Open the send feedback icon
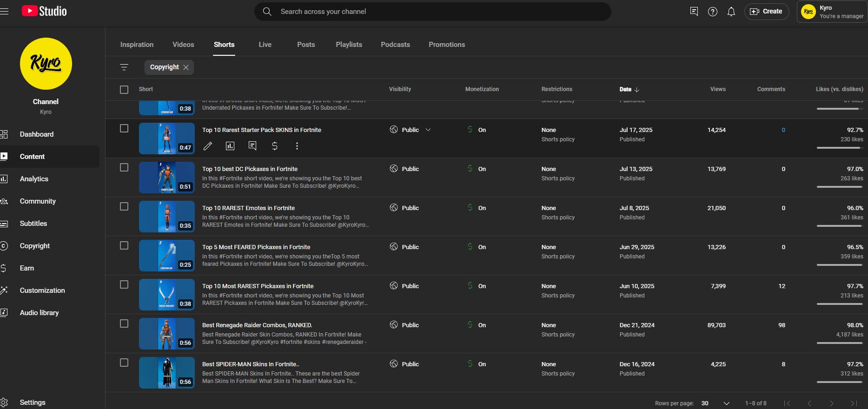868x409 pixels. click(x=694, y=12)
